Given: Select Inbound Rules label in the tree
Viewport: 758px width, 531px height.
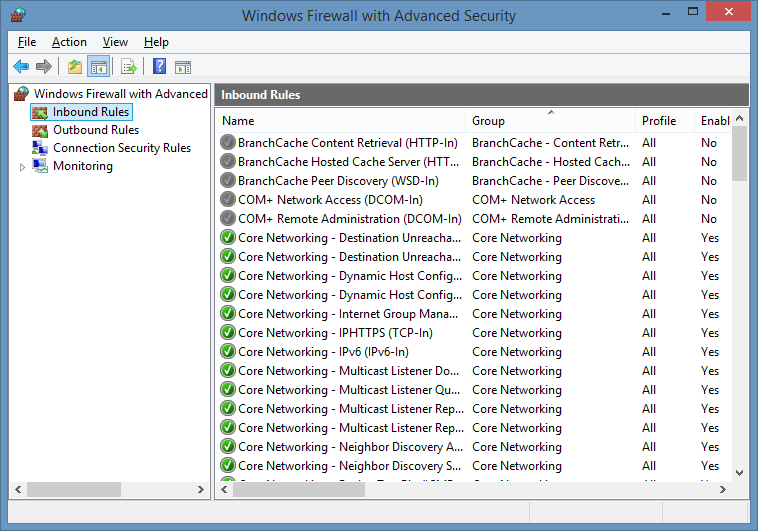Looking at the screenshot, I should pyautogui.click(x=91, y=112).
